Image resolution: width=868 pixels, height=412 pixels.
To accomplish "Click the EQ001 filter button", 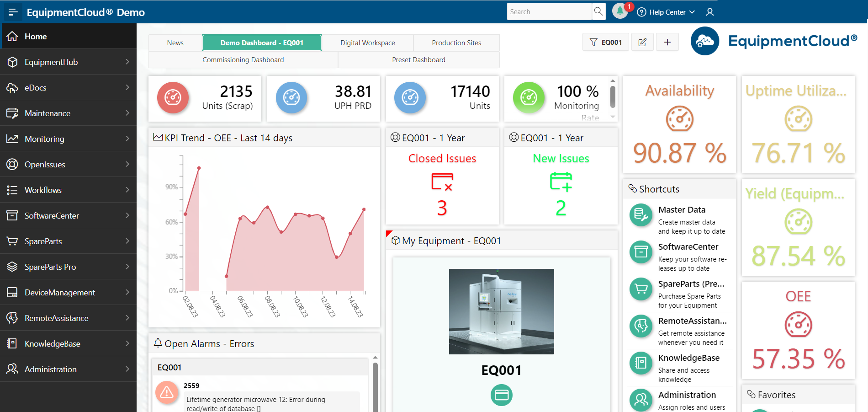I will tap(605, 42).
